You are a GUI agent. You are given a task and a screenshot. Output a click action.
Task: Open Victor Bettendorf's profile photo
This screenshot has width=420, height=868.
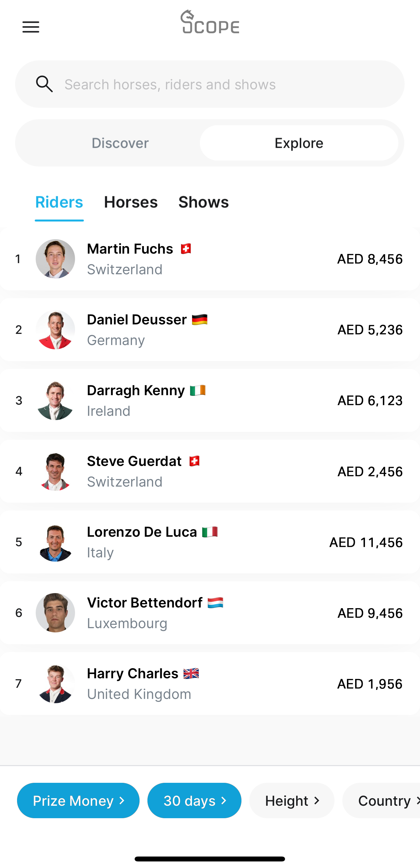point(55,613)
